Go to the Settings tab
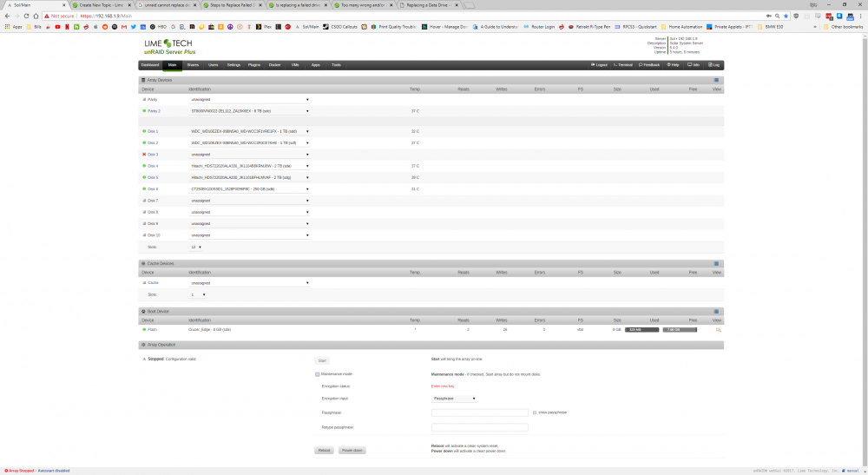The height and width of the screenshot is (475, 868). click(233, 65)
